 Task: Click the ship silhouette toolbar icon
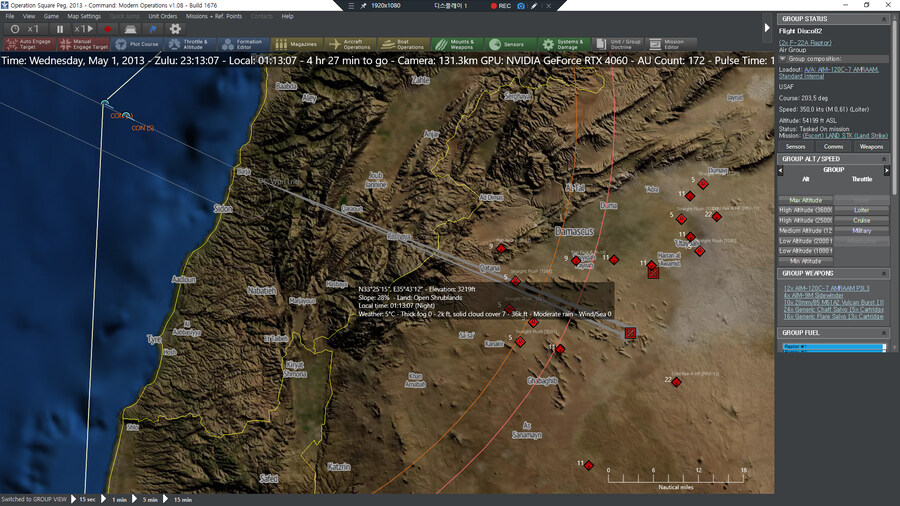tap(130, 29)
